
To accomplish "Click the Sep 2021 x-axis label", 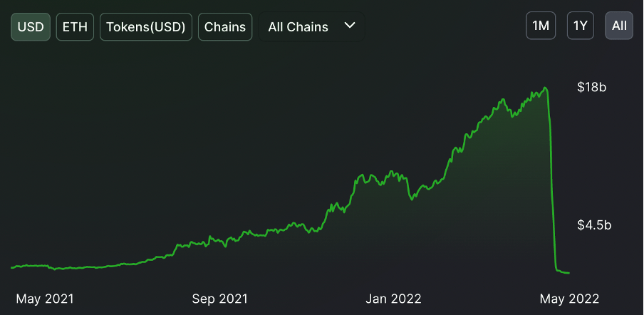I will pyautogui.click(x=219, y=298).
